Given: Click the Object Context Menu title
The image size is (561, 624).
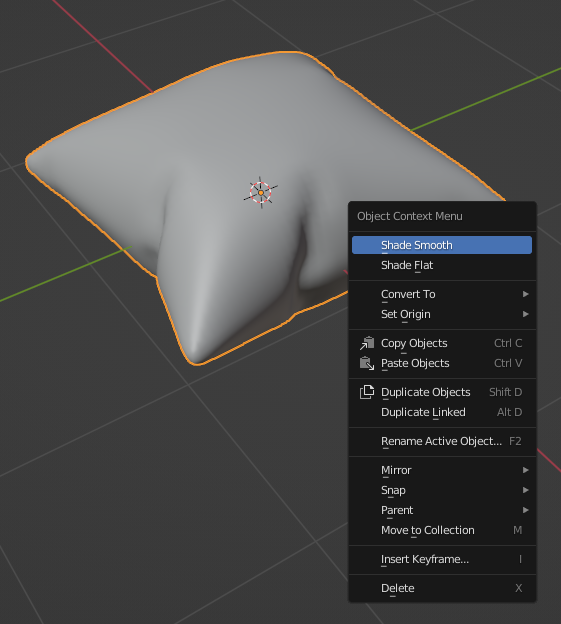Looking at the screenshot, I should (410, 216).
